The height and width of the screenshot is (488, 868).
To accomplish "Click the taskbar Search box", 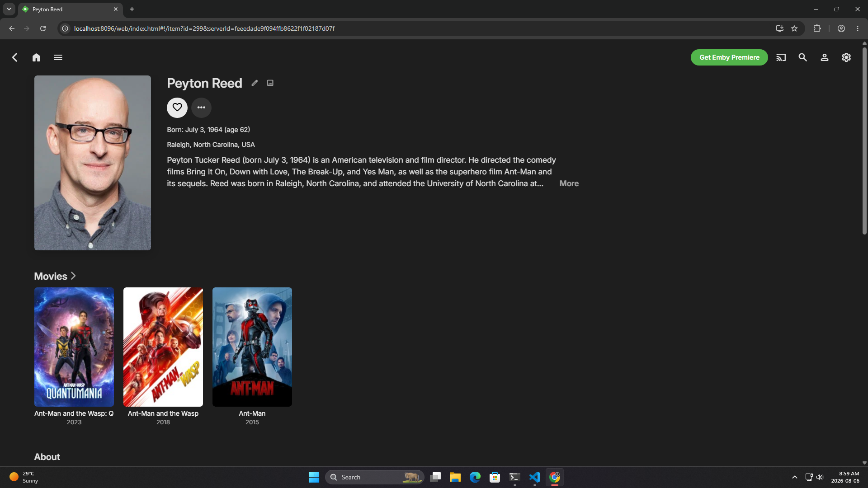I will point(374,477).
